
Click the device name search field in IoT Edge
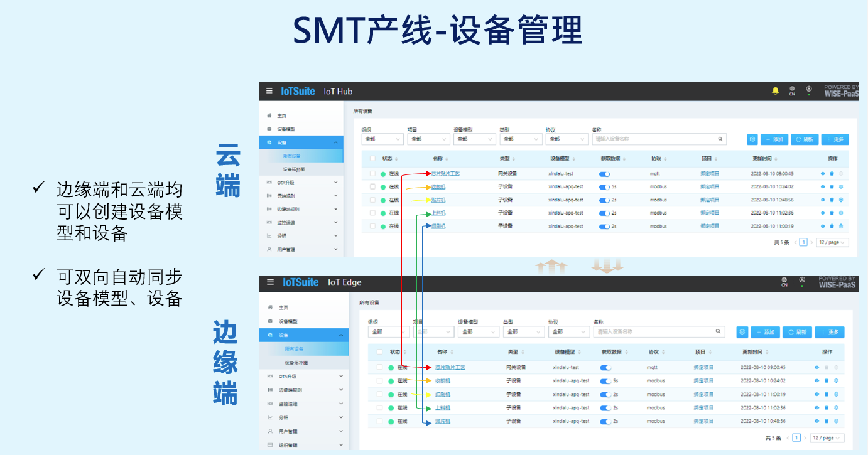pyautogui.click(x=659, y=332)
